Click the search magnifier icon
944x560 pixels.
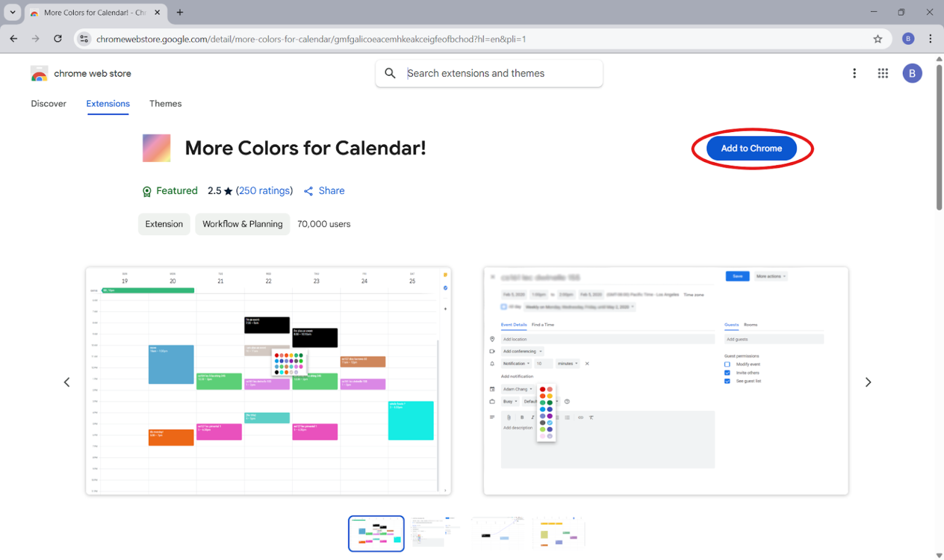point(390,73)
